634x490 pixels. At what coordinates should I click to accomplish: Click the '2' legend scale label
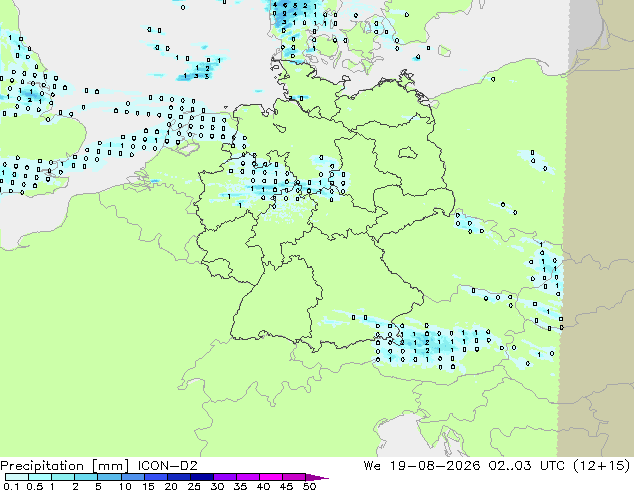pos(75,486)
